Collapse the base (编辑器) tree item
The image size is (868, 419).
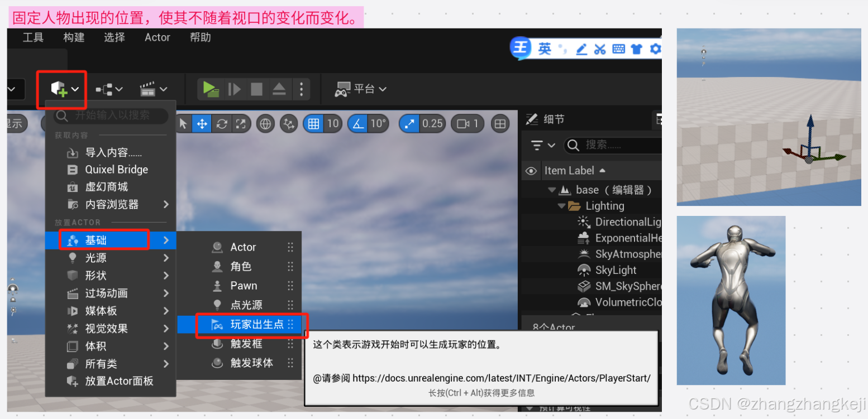551,189
